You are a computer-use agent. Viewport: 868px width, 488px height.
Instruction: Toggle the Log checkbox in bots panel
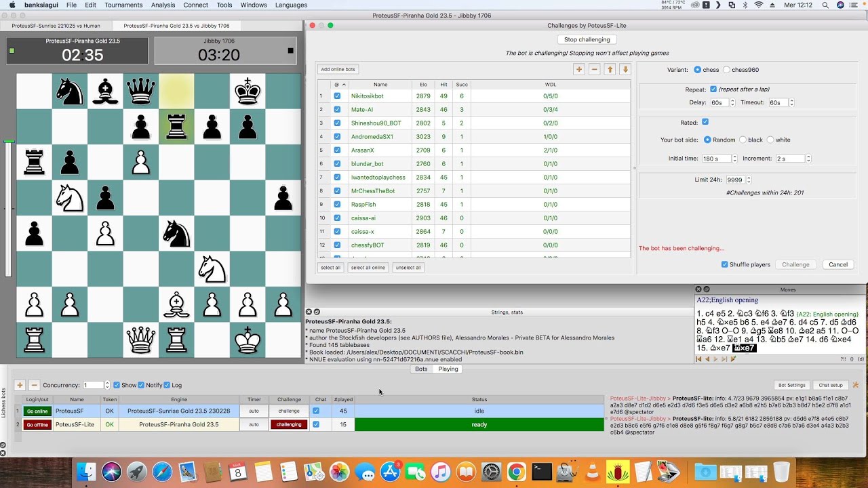coord(166,385)
